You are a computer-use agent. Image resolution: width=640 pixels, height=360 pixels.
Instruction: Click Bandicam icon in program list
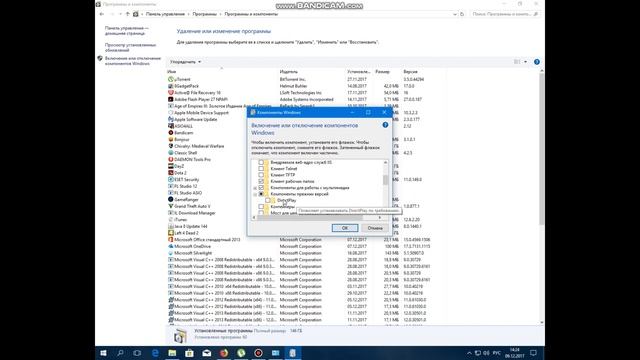pyautogui.click(x=171, y=133)
